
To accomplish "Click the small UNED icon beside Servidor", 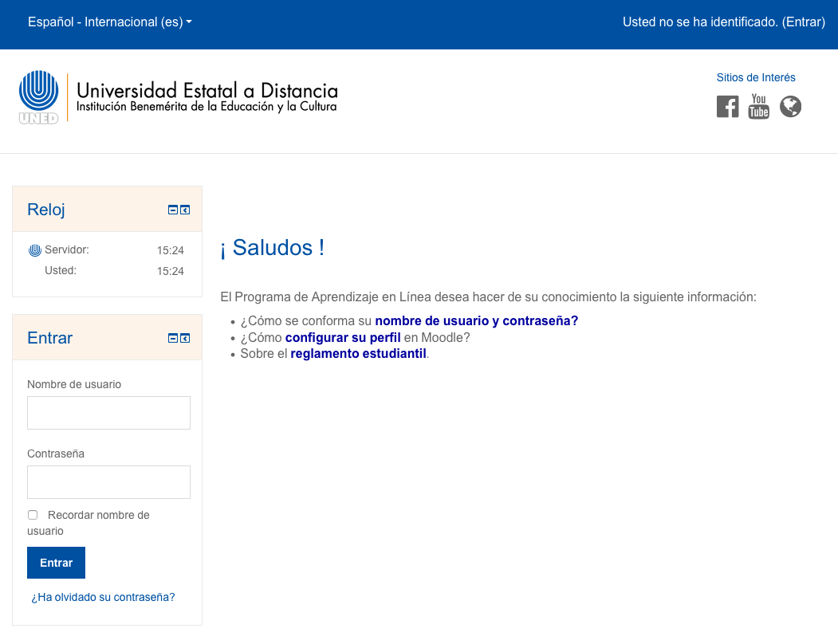I will tap(34, 250).
